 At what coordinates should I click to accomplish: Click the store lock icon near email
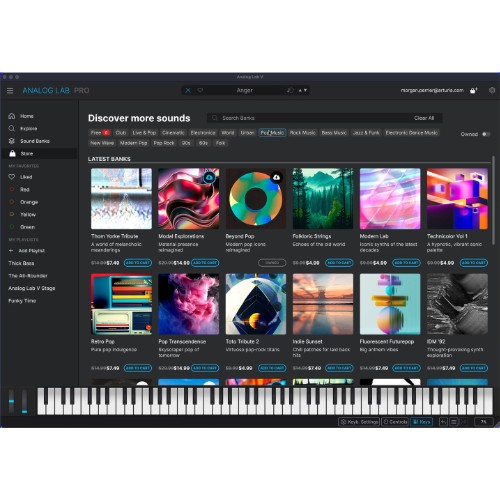(x=474, y=90)
